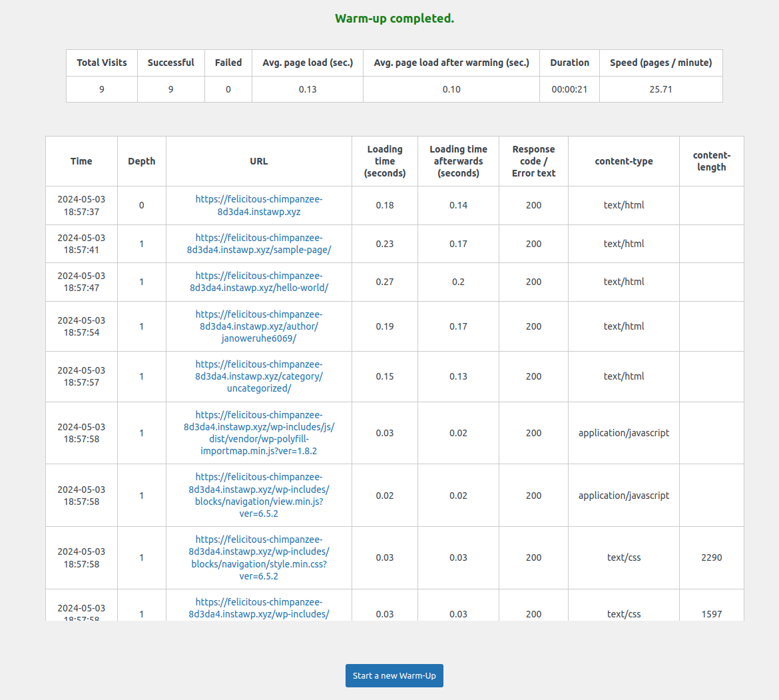Click the Speed (pages / minute) value 25.71
Viewport: 779px width, 700px height.
[660, 89]
